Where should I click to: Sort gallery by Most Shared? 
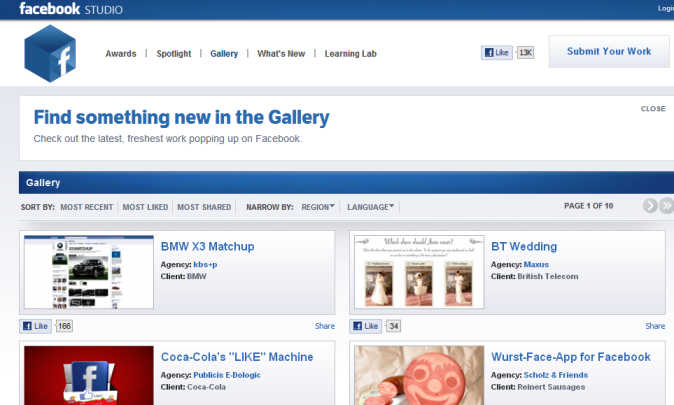[204, 207]
